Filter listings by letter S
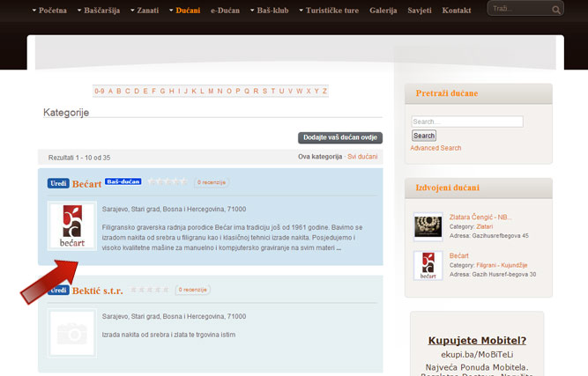The height and width of the screenshot is (376, 588). click(x=264, y=91)
